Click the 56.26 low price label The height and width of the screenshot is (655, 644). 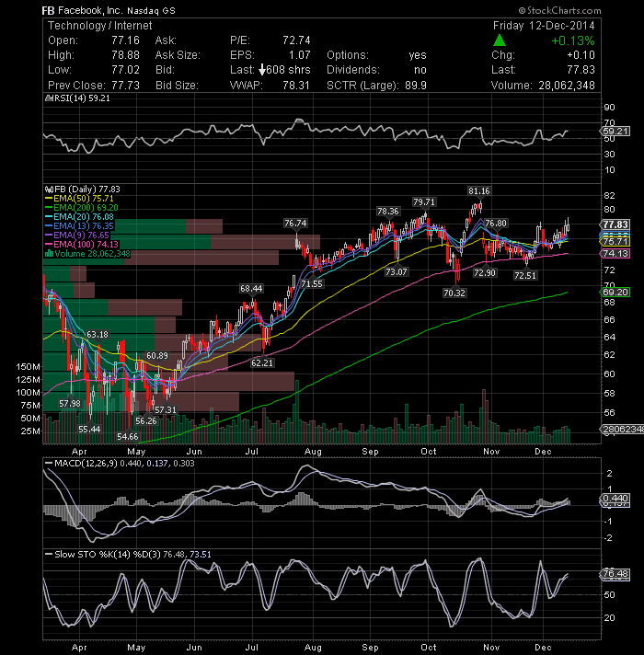click(x=145, y=420)
